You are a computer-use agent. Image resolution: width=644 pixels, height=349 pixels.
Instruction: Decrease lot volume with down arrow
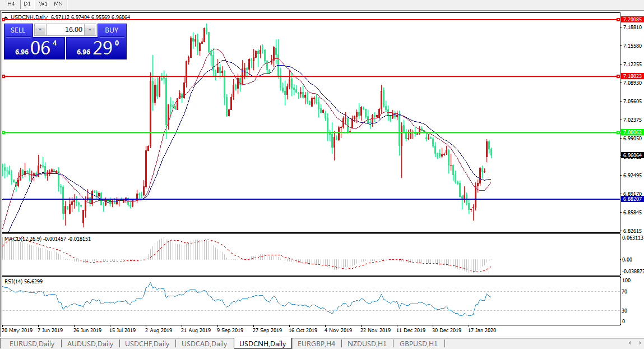click(x=40, y=30)
